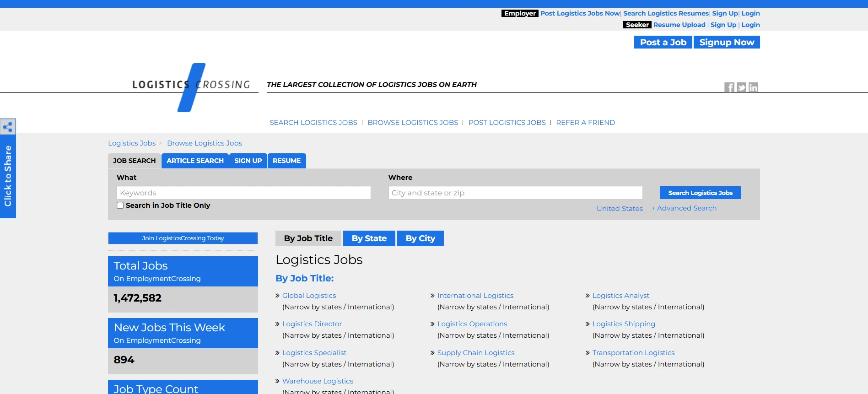Image resolution: width=868 pixels, height=394 pixels.
Task: Click the Keywords input field
Action: coord(244,193)
